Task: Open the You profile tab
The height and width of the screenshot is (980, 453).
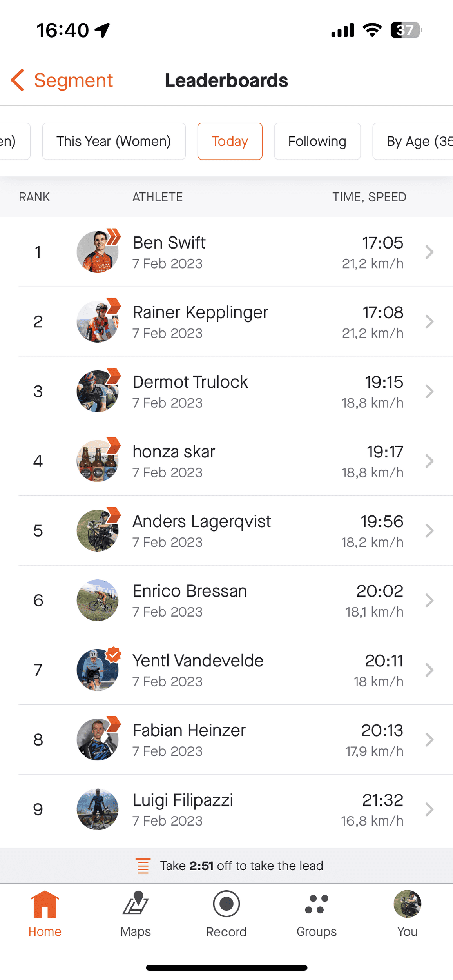Action: (x=407, y=914)
